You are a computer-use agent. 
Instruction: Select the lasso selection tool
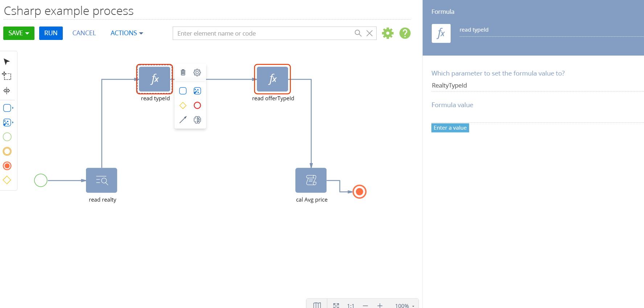7,76
